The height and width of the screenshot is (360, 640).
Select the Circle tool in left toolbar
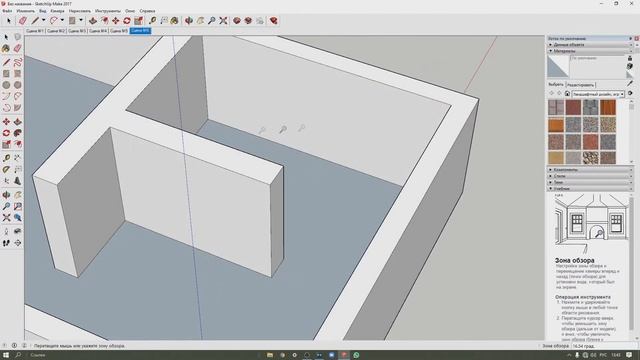click(6, 85)
